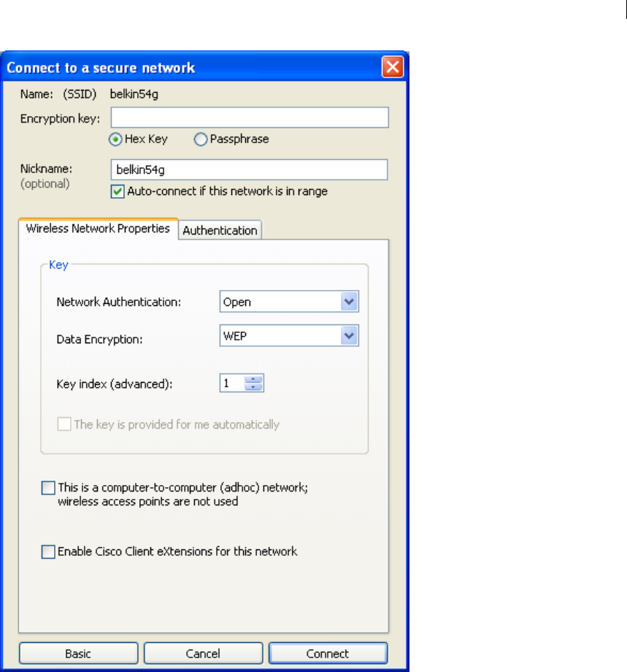Click the Cancel button
The image size is (627, 672).
point(203,654)
